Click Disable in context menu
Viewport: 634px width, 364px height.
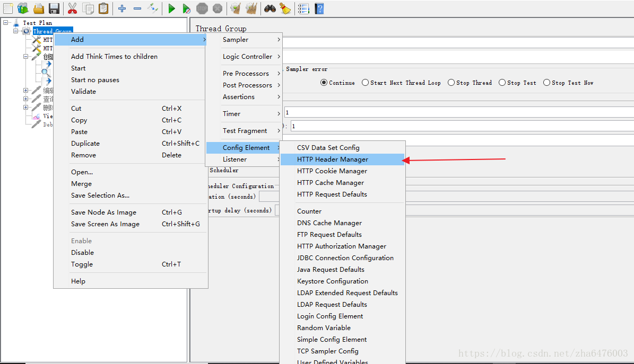point(130,253)
